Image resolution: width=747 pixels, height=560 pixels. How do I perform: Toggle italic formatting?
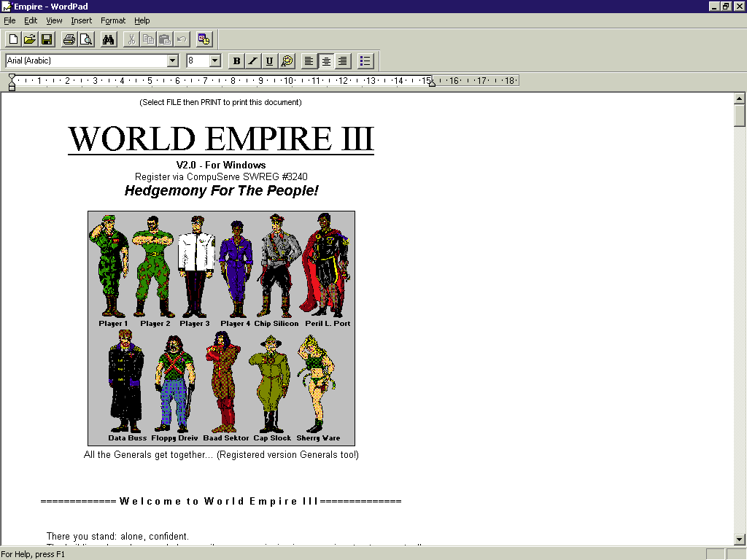pyautogui.click(x=252, y=61)
